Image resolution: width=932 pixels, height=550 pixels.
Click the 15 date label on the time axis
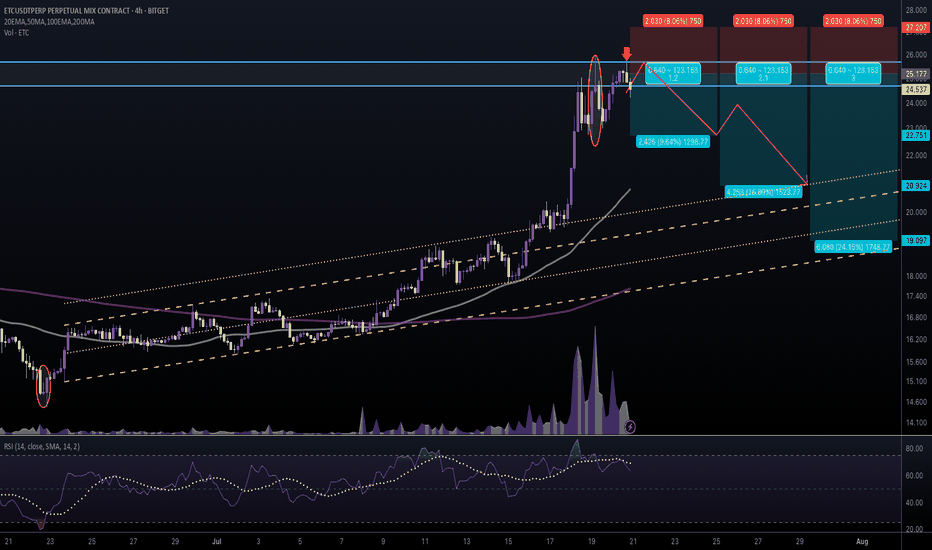click(x=508, y=542)
